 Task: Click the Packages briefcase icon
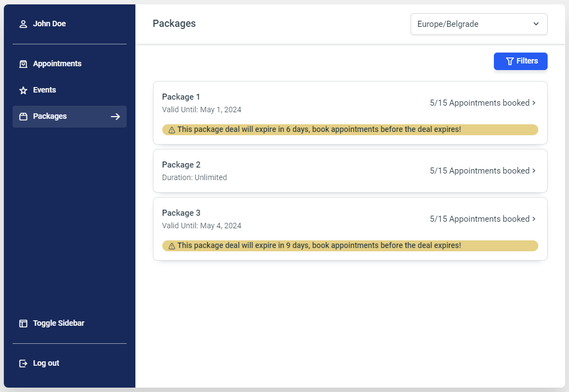point(23,117)
